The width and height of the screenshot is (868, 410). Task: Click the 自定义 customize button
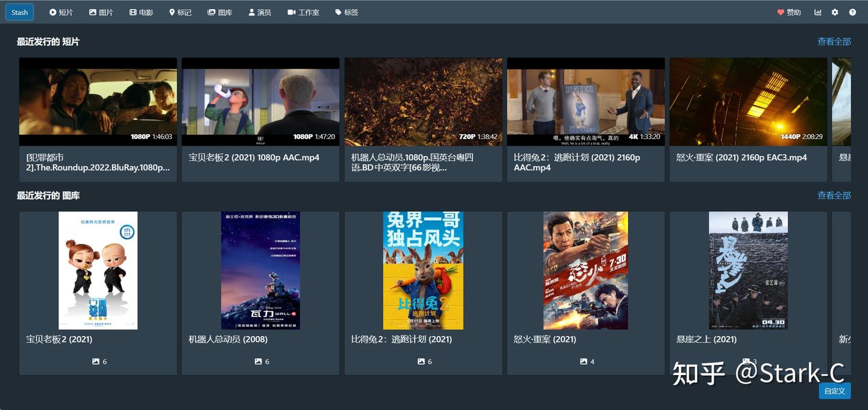(x=834, y=390)
